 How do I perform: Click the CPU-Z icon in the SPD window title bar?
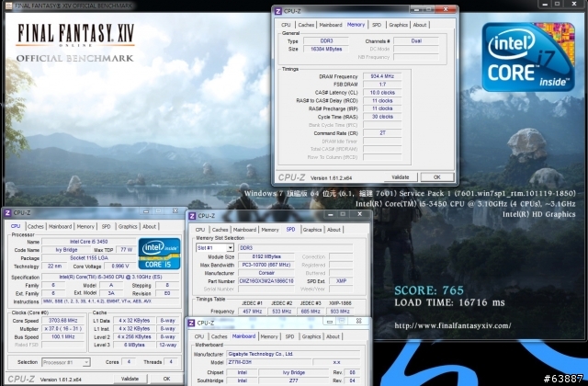pos(192,216)
